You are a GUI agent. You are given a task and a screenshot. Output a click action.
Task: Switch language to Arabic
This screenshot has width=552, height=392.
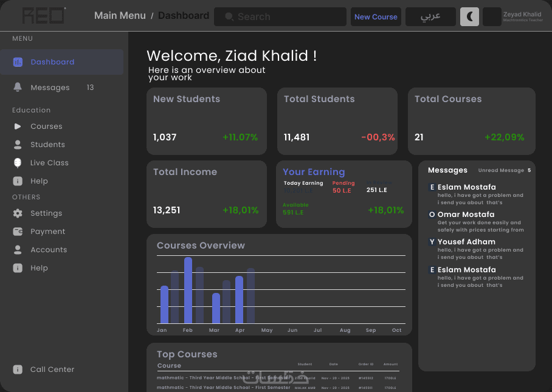point(430,16)
